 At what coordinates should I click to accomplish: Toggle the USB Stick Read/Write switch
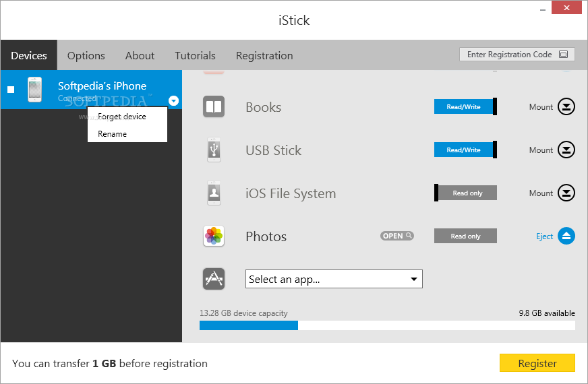coord(465,150)
